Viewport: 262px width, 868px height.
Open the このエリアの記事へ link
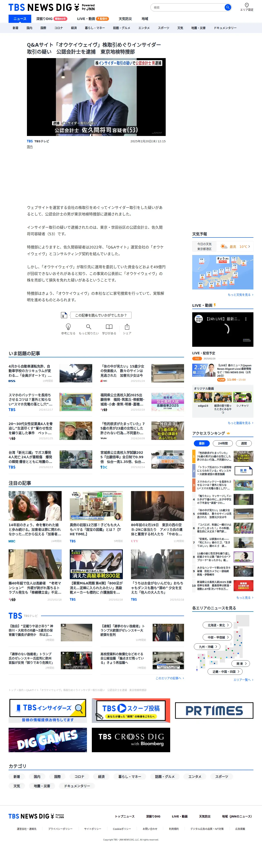170,678
